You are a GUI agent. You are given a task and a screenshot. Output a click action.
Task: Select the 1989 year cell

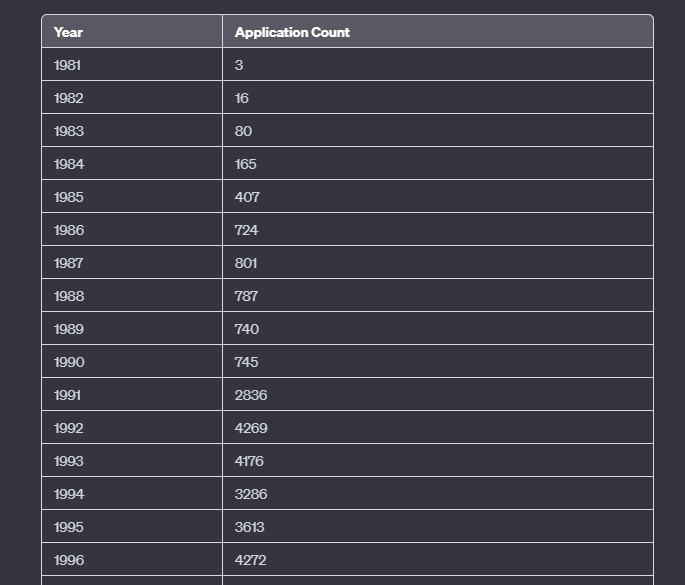[x=68, y=329]
